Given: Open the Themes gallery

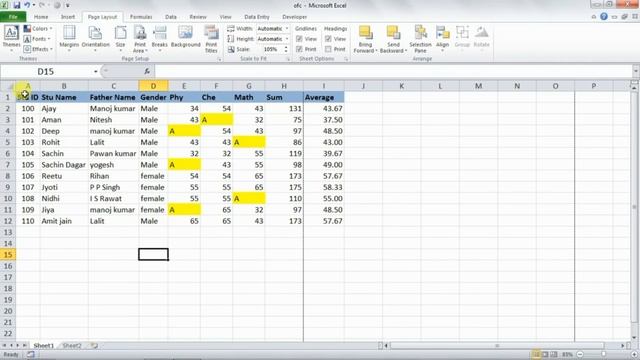Looking at the screenshot, I should pos(11,38).
